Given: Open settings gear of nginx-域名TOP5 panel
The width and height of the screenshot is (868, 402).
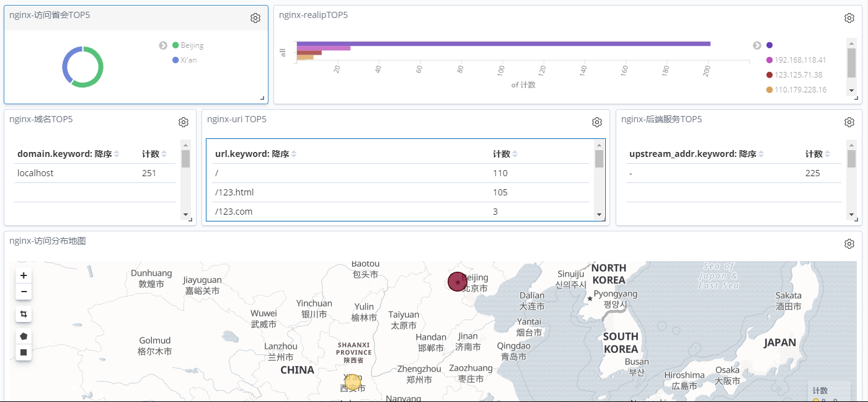Looking at the screenshot, I should click(184, 122).
